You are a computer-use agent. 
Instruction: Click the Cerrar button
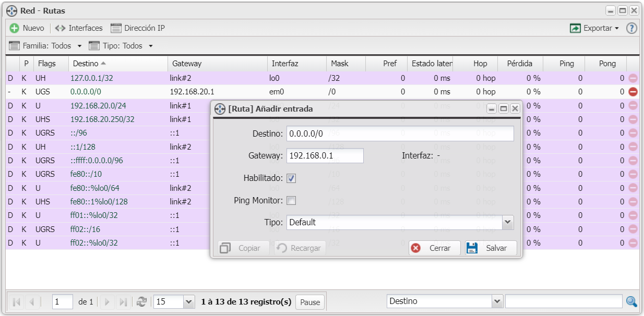tap(434, 248)
